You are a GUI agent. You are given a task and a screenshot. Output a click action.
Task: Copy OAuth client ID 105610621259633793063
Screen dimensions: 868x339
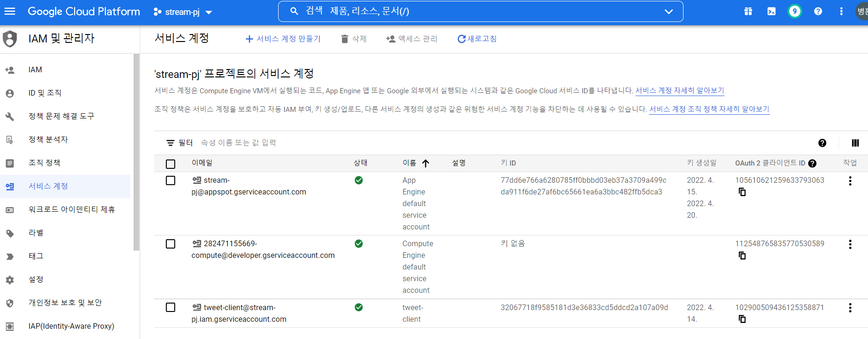point(742,192)
